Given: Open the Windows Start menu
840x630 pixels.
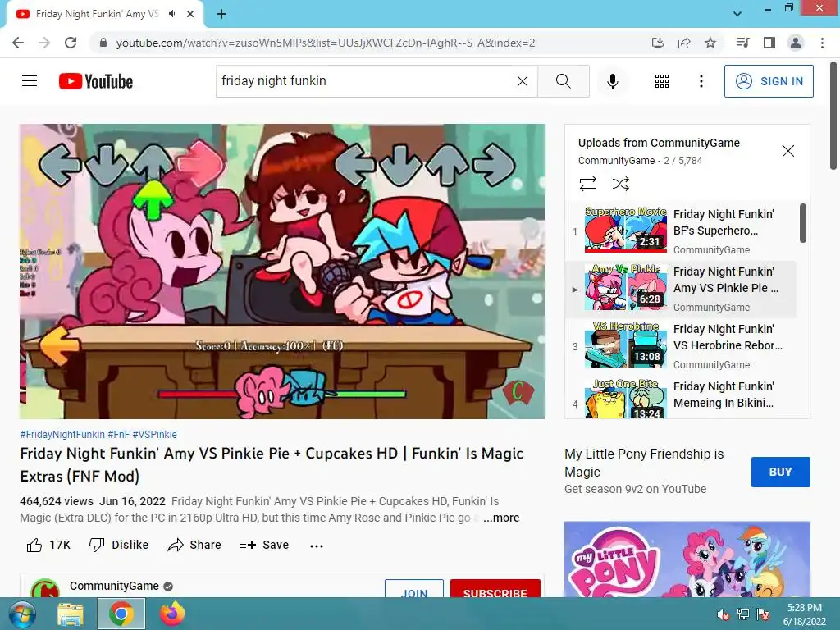Looking at the screenshot, I should click(x=21, y=614).
